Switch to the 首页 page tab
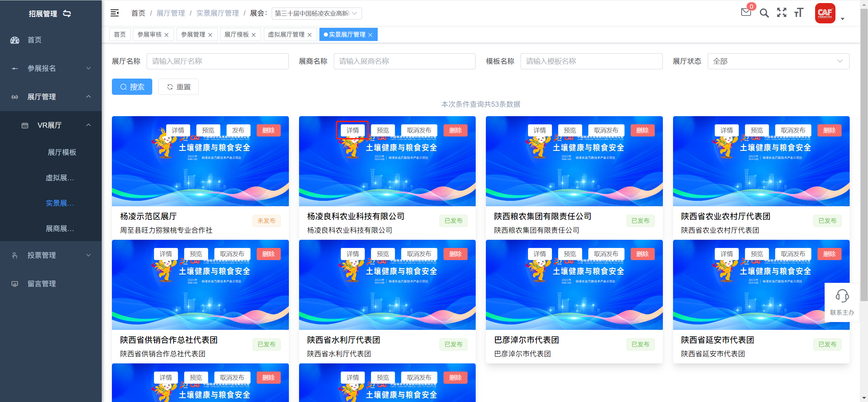This screenshot has width=868, height=402. [x=120, y=35]
